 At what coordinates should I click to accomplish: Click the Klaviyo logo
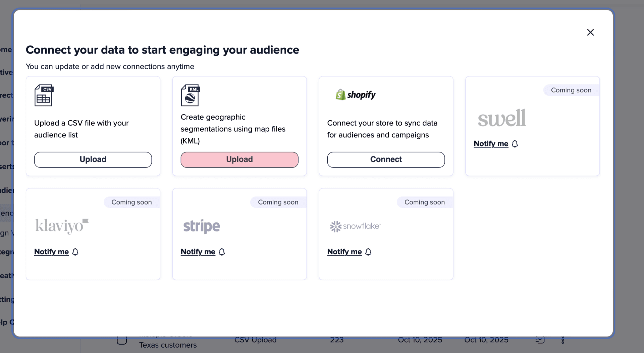tap(62, 226)
